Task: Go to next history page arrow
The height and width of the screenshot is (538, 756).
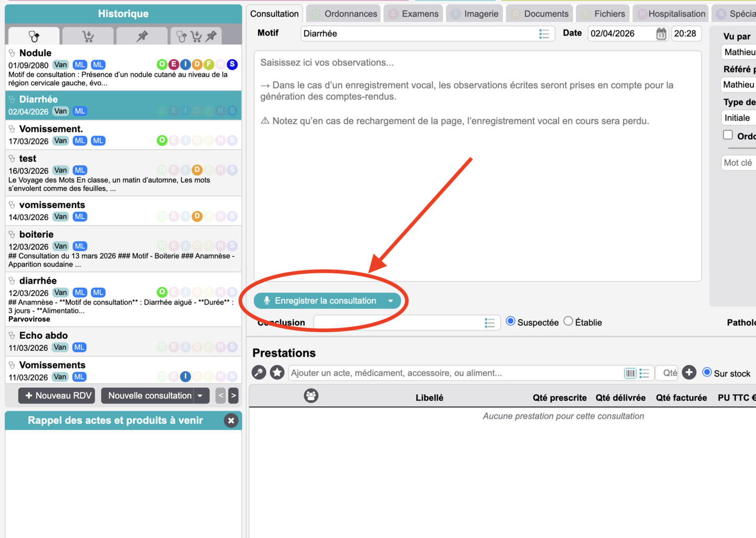Action: [233, 396]
